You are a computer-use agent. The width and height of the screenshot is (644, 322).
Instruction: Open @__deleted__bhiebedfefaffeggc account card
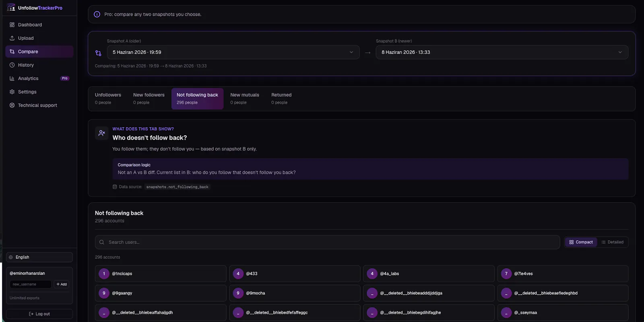[295, 313]
